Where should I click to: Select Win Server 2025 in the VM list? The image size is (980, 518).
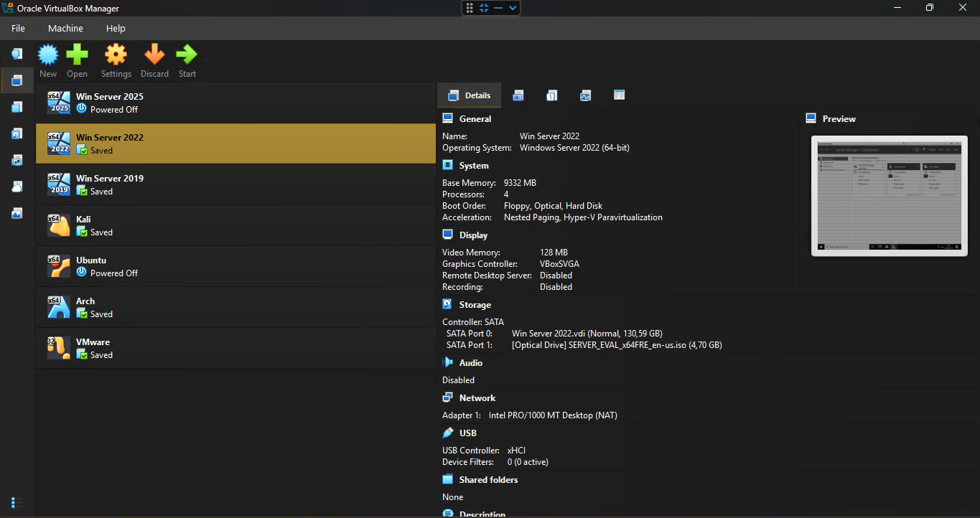click(235, 103)
